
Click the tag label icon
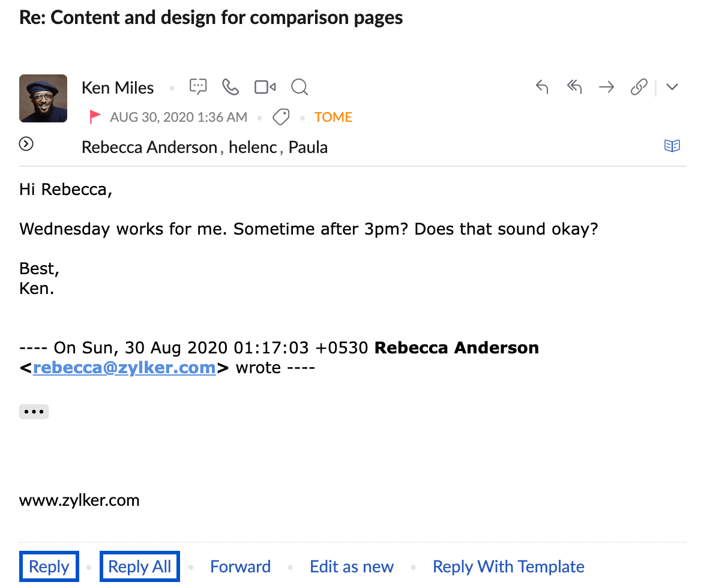click(x=281, y=117)
